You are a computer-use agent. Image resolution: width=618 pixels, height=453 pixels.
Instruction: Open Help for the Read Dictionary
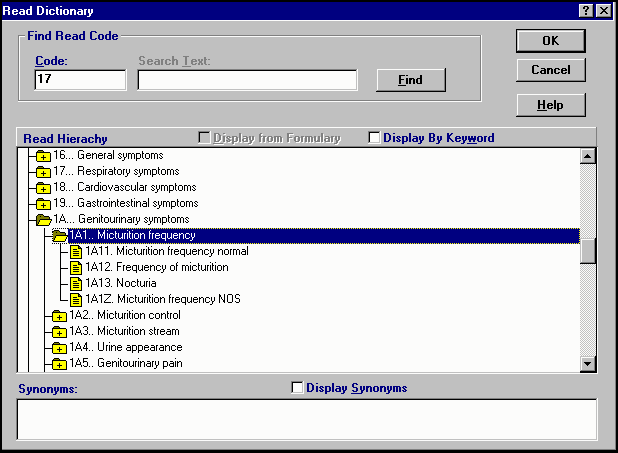(550, 105)
